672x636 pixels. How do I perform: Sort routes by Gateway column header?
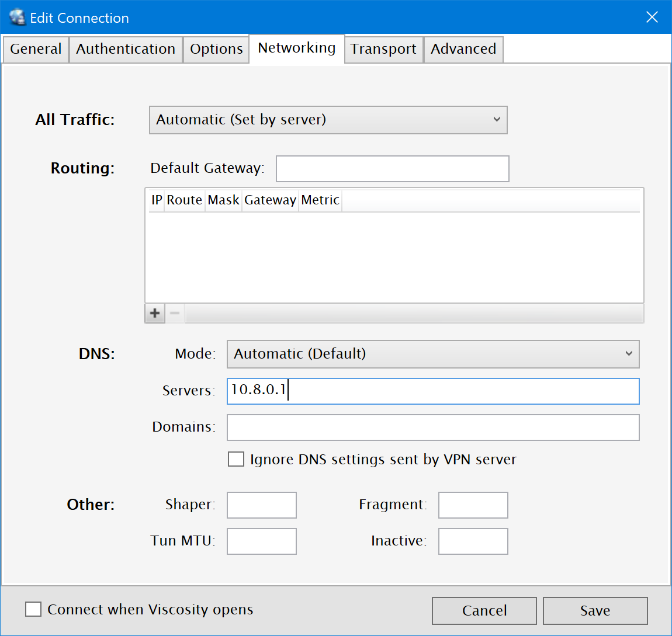[270, 200]
